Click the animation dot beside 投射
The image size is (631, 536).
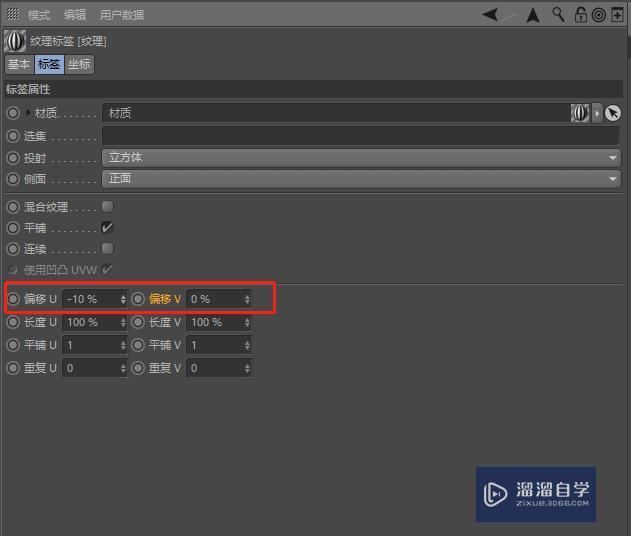[x=13, y=158]
